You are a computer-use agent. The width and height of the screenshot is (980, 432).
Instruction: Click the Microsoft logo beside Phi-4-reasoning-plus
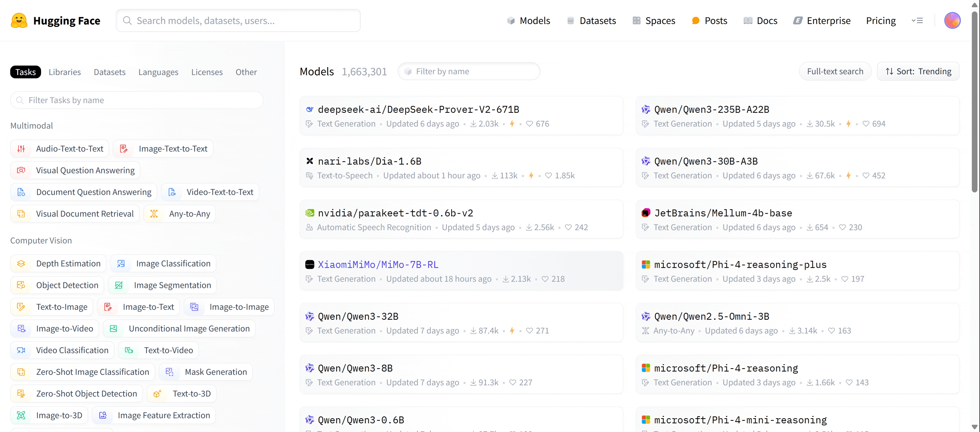pos(646,265)
